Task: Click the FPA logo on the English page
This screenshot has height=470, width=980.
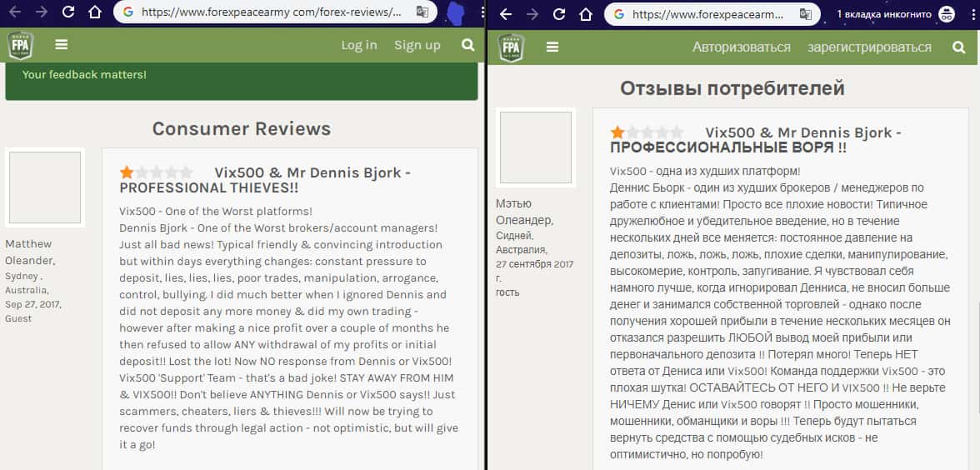Action: 20,45
